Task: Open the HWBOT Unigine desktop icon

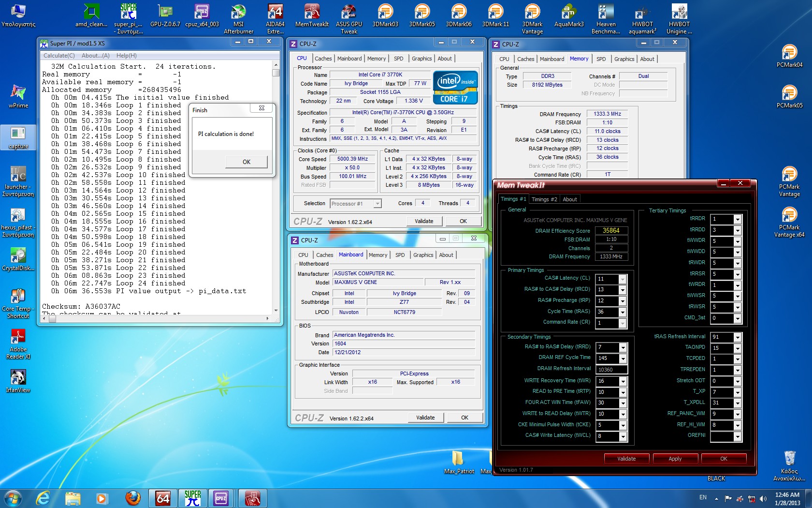Action: click(679, 19)
